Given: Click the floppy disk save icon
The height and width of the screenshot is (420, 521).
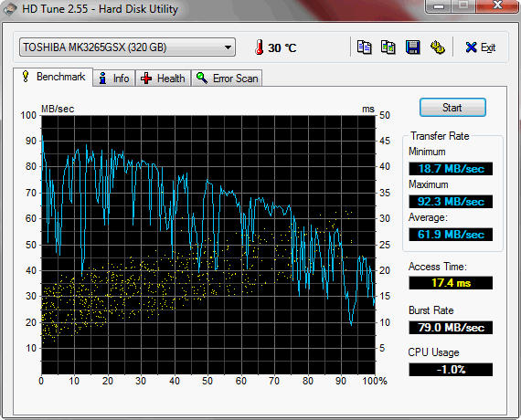Looking at the screenshot, I should pyautogui.click(x=412, y=47).
